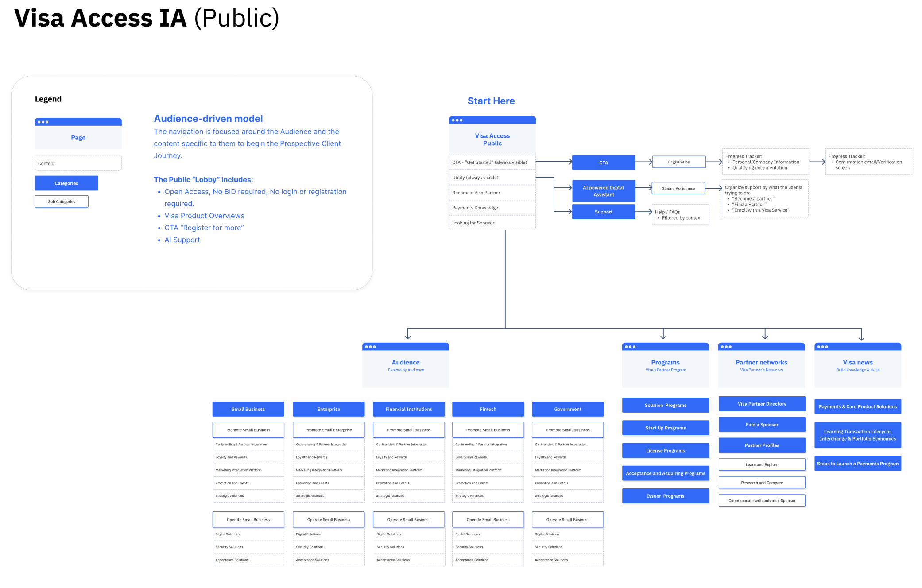Click the Visa Product Overviews bullet

tap(204, 216)
